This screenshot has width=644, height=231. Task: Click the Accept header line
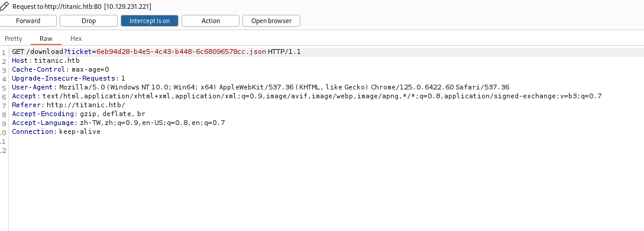(307, 96)
